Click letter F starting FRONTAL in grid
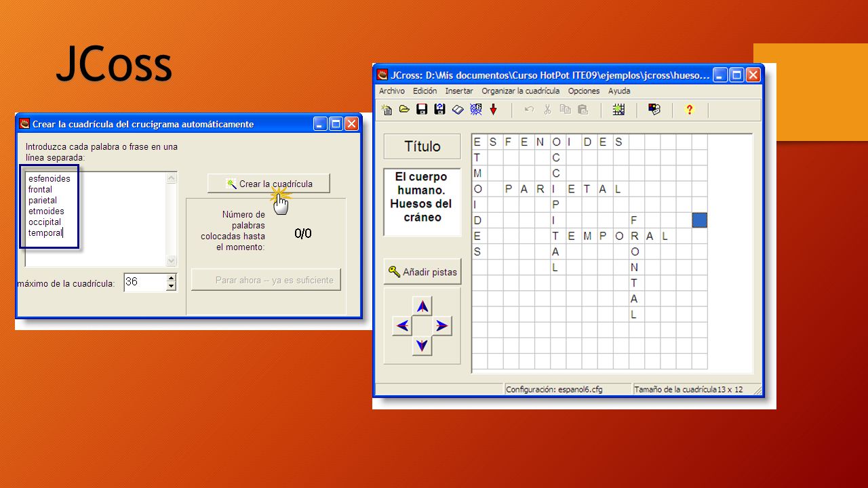 pyautogui.click(x=634, y=220)
